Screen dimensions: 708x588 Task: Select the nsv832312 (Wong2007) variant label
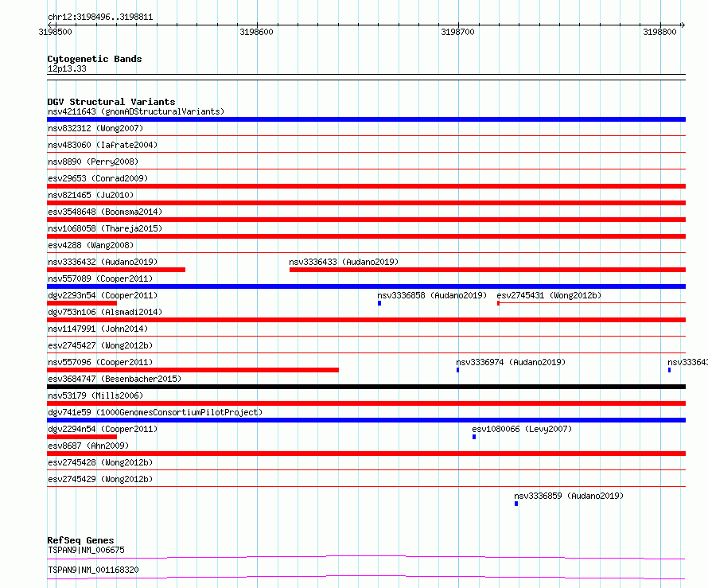[95, 128]
